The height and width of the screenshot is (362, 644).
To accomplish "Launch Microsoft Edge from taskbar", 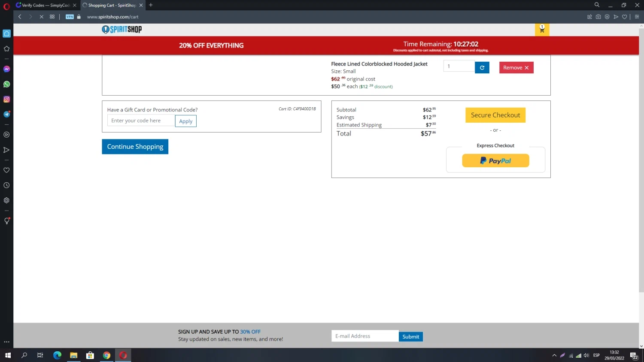I will click(x=57, y=355).
